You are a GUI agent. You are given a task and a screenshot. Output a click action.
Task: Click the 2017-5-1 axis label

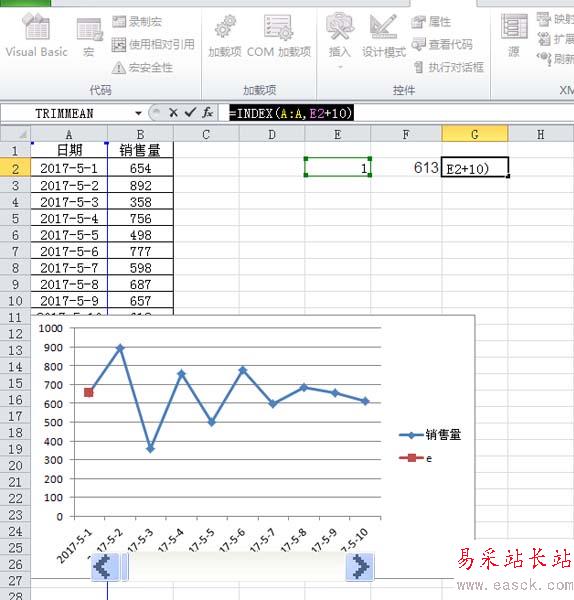75,546
